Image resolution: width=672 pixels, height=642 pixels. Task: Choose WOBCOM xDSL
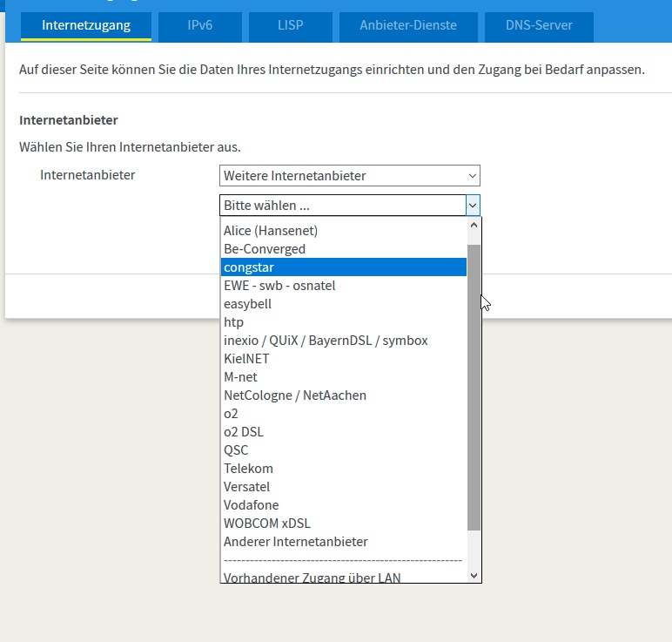point(344,524)
